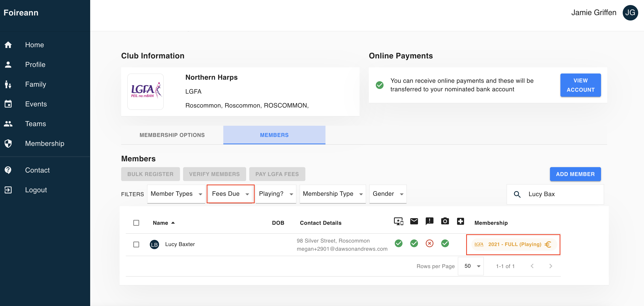Select the Members tab
This screenshot has height=306, width=644.
pos(274,135)
